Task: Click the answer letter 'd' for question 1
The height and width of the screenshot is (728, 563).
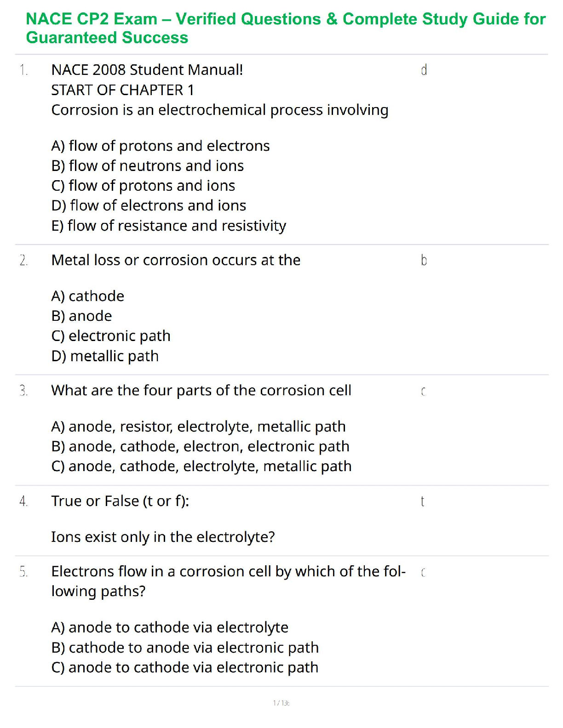Action: (424, 70)
